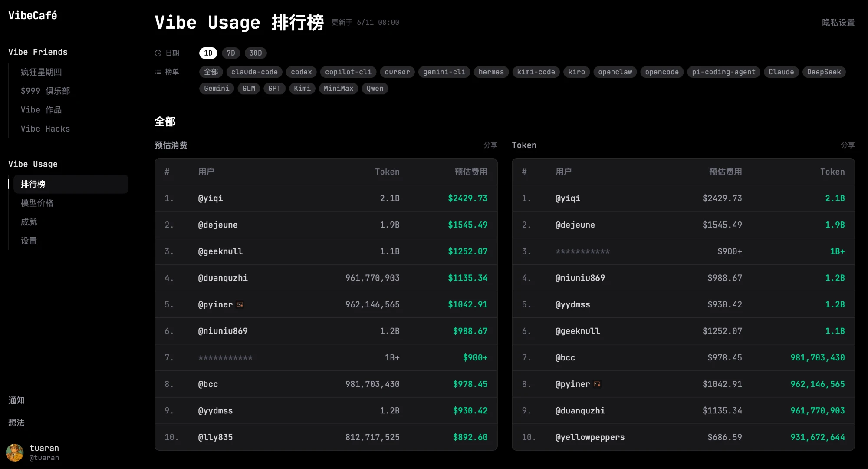Open @geeknull in the estimated spending table
Viewport: 868px width, 469px height.
(220, 251)
